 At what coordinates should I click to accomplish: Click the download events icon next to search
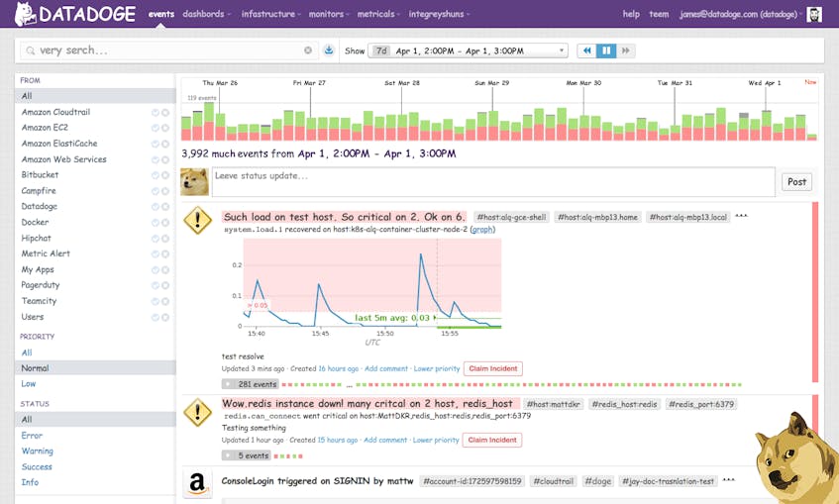click(329, 50)
